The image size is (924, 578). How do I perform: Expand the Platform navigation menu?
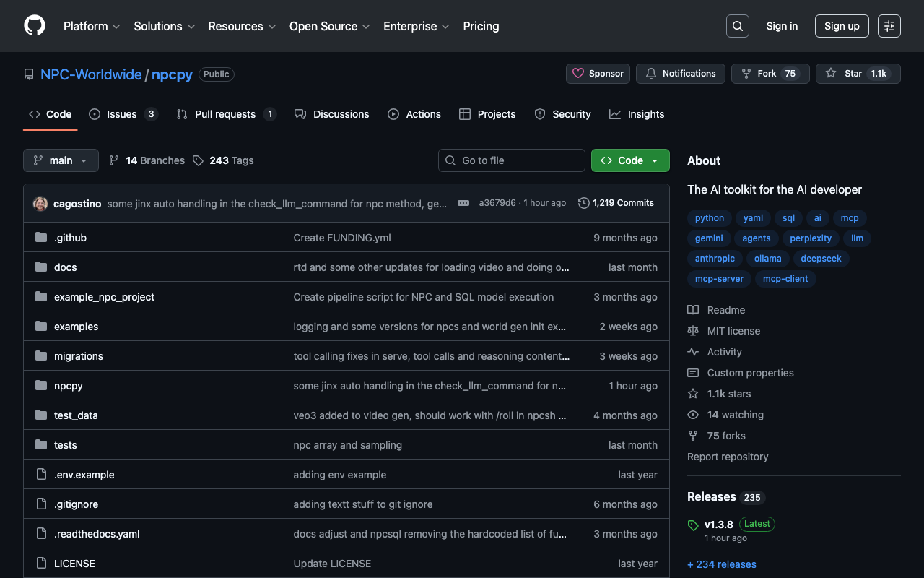coord(91,26)
